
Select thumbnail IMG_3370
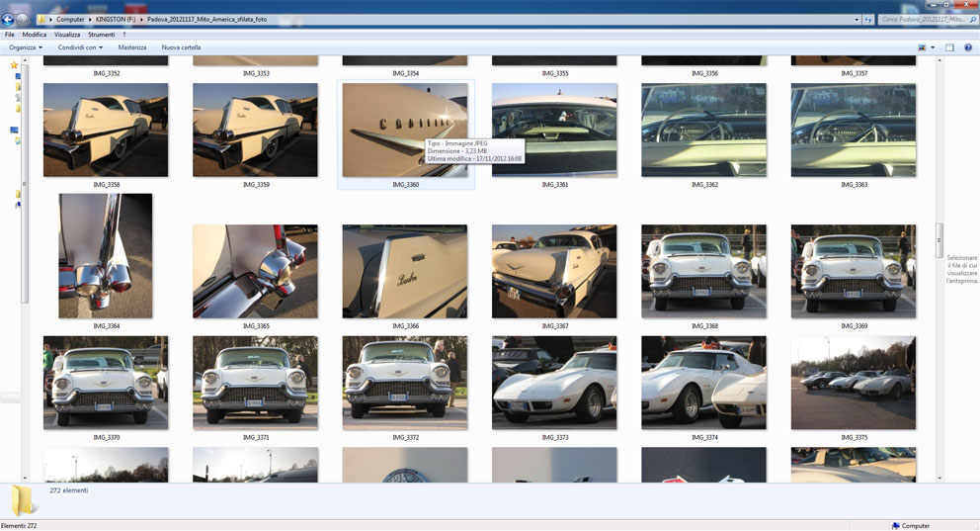coord(106,383)
